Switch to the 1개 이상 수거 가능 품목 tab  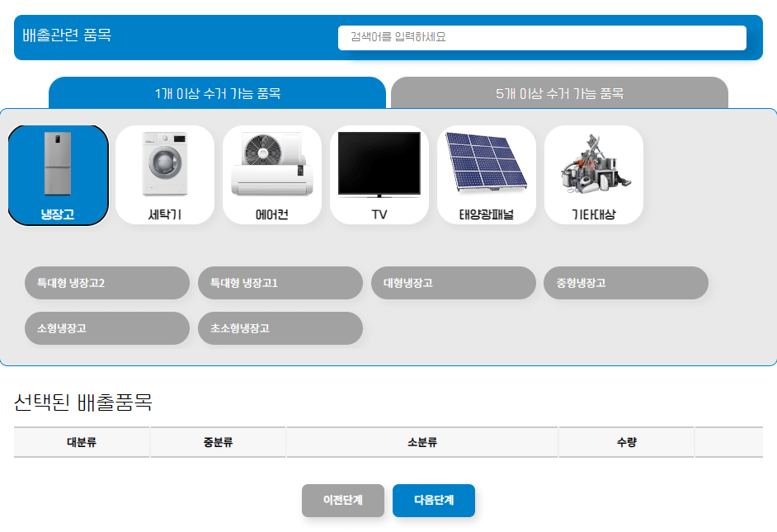click(218, 93)
